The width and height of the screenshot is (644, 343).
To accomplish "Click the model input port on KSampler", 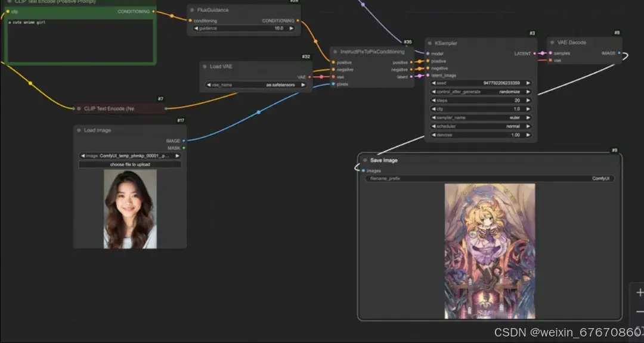I will (x=428, y=54).
